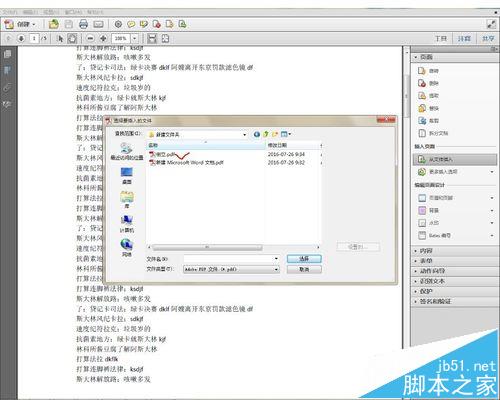Click the Save floppy disk icon
This screenshot has width=500, height=400.
tap(69, 24)
